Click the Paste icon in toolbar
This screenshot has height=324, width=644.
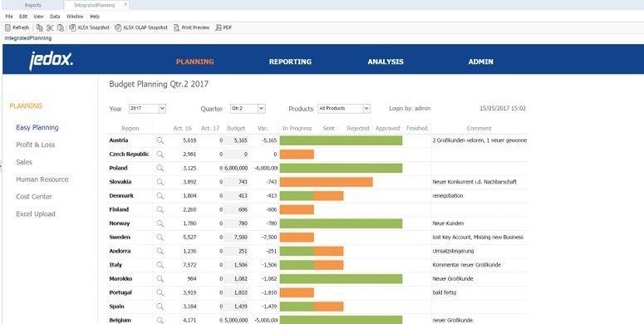click(x=61, y=27)
